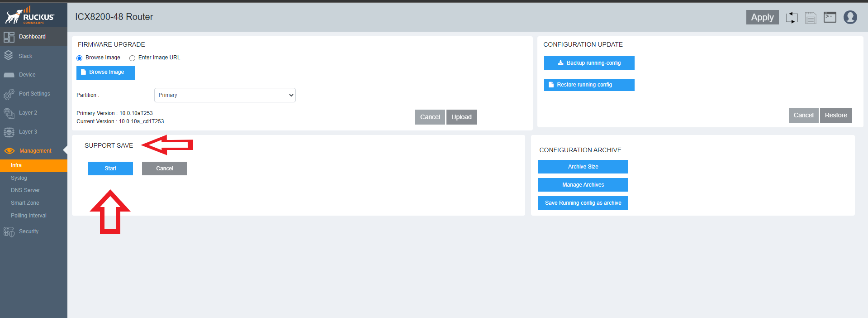The image size is (868, 318).
Task: Click the SUPPORT SAVE heading
Action: [109, 145]
